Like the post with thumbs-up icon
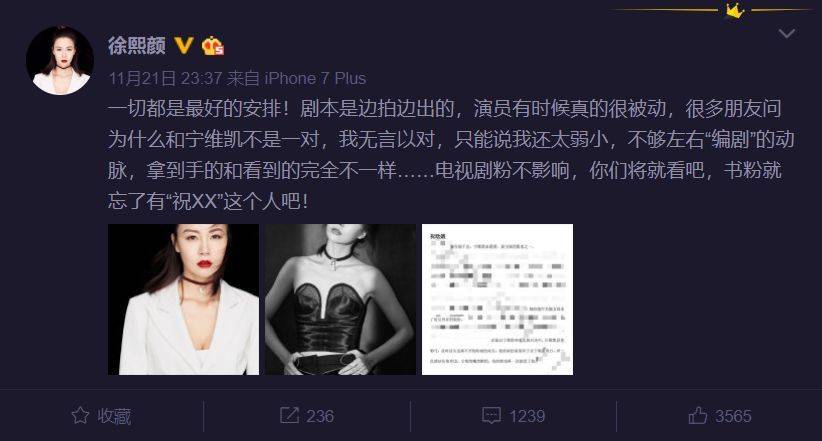Viewport: 822px width, 441px height. [x=698, y=415]
